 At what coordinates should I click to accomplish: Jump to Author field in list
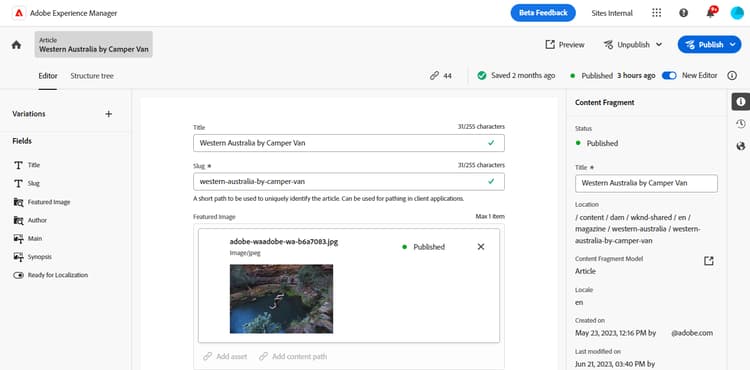point(30,220)
